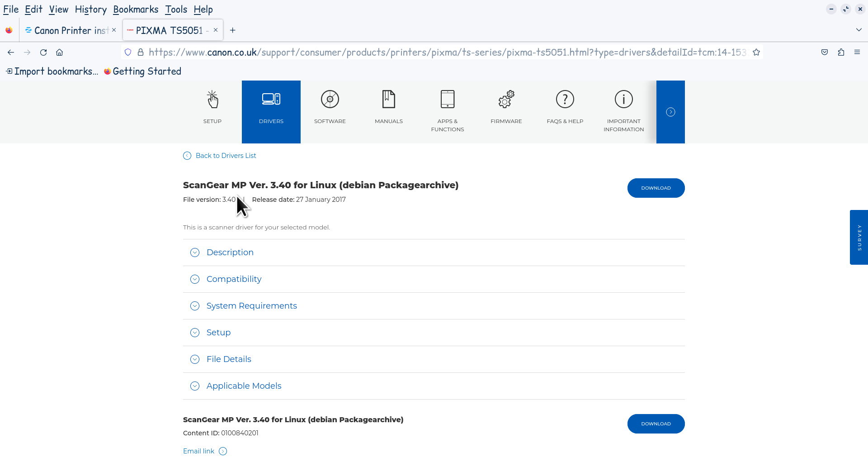Open FAQs & Help question icon
Image resolution: width=868 pixels, height=467 pixels.
tap(565, 100)
